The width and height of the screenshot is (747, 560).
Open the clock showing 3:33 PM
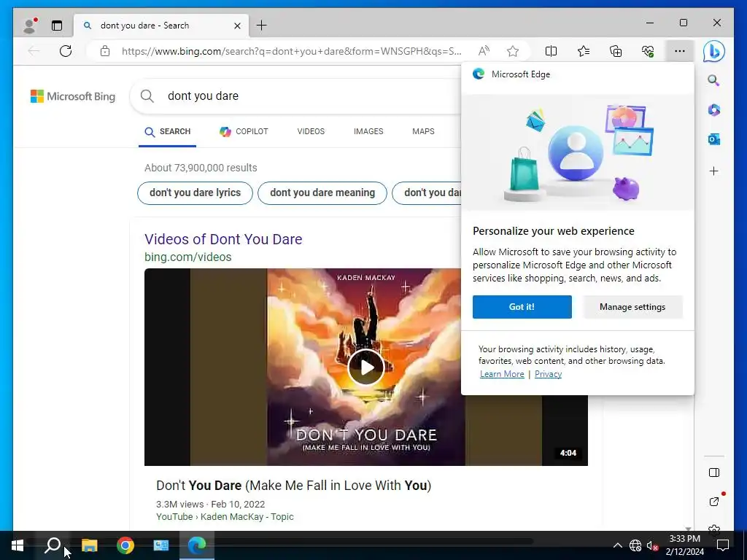point(684,545)
